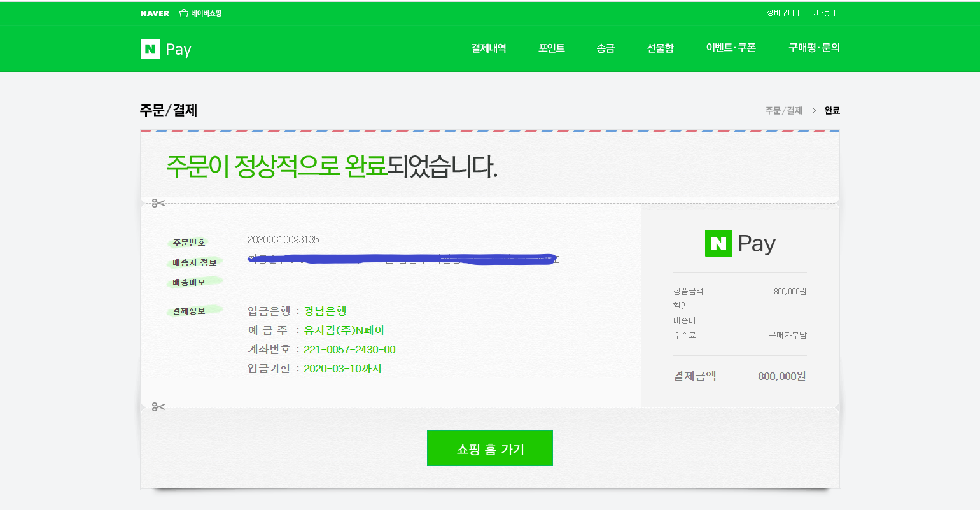Click the 예 금 주 label

click(268, 330)
